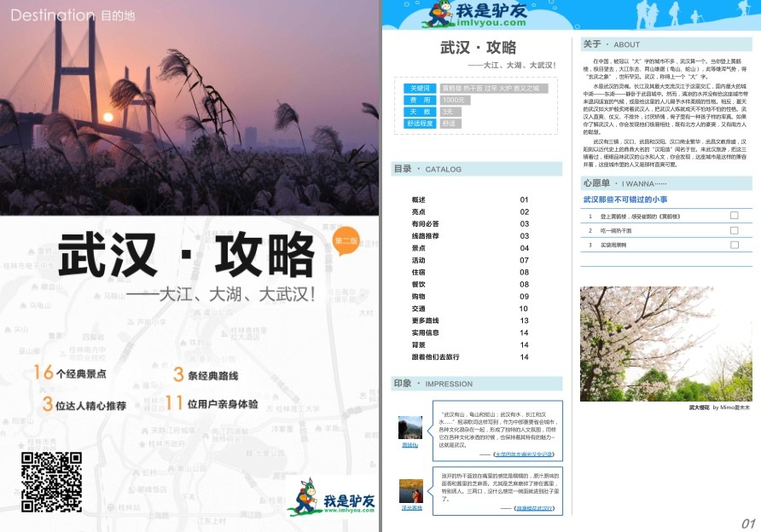Click the 概述 catalog entry

tap(418, 199)
